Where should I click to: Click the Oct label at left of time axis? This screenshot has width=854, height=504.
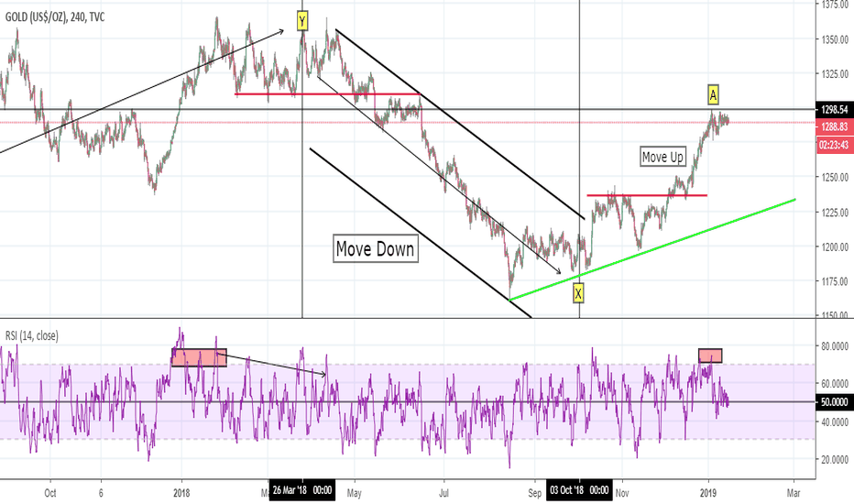[50, 493]
